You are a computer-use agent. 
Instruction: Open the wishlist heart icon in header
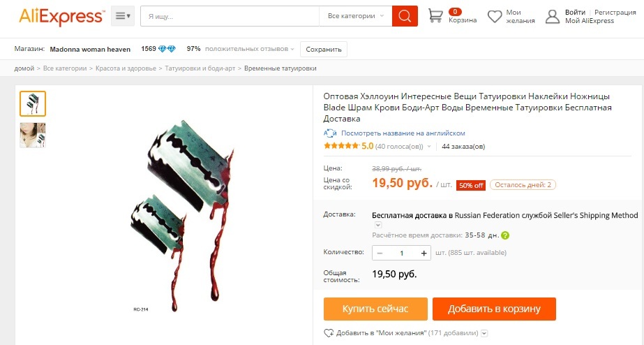[495, 17]
